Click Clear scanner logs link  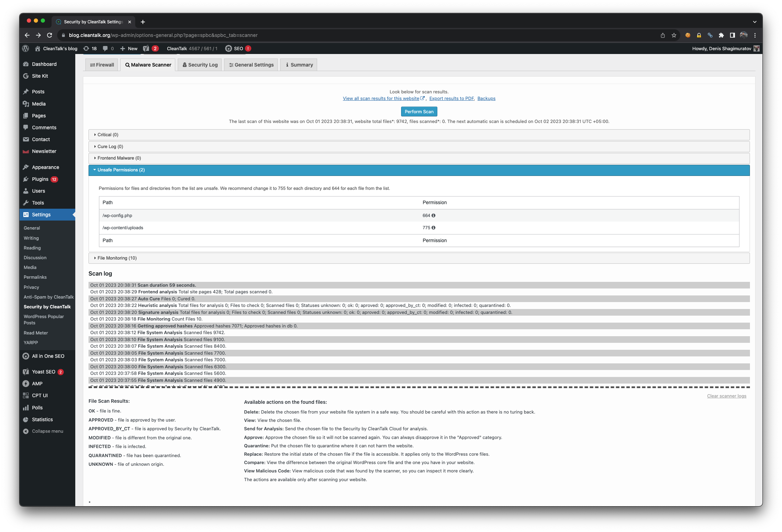point(726,396)
